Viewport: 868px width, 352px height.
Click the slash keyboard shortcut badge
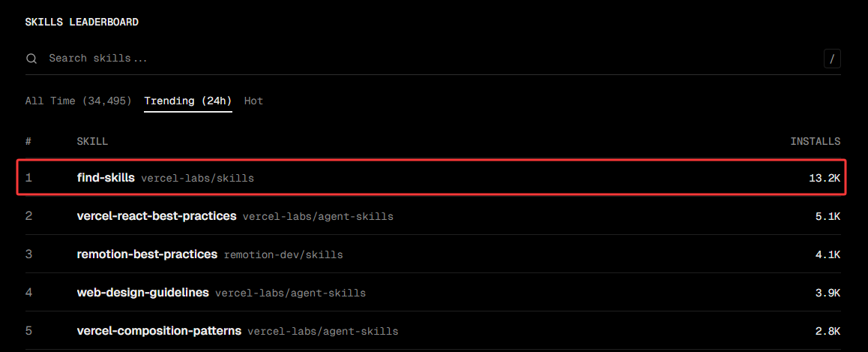pyautogui.click(x=832, y=59)
